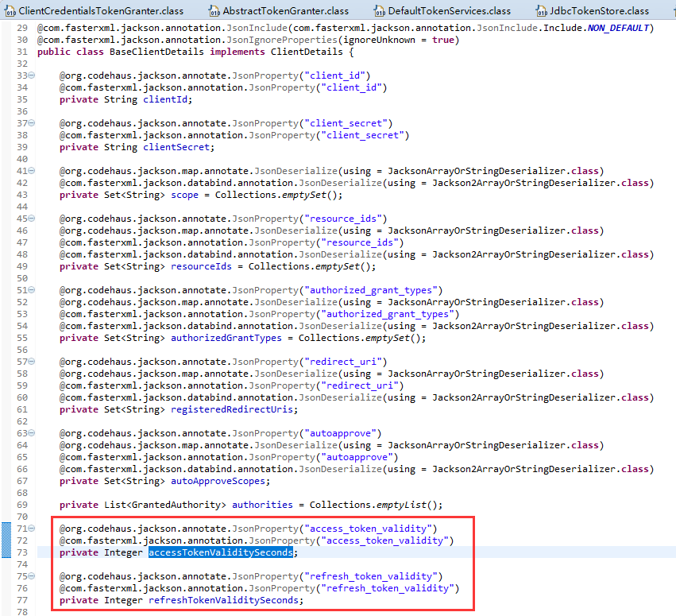
Task: Click the "authorized_grant_types" string on line 51
Action: [x=371, y=290]
